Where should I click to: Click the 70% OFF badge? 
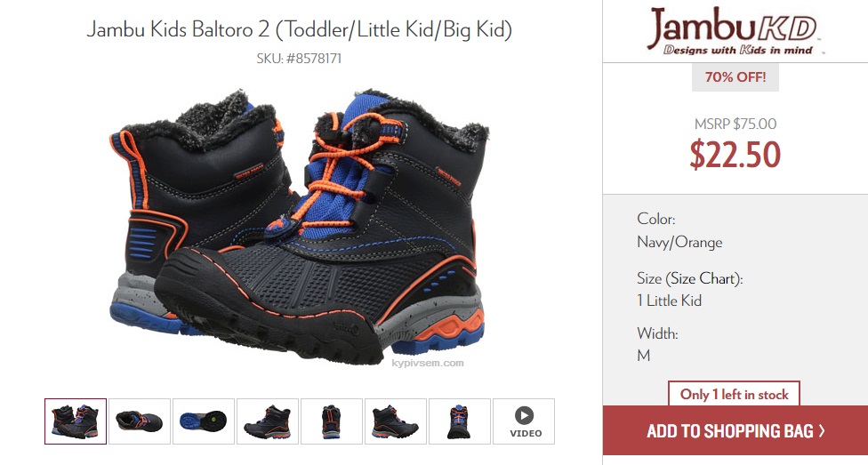pyautogui.click(x=735, y=77)
